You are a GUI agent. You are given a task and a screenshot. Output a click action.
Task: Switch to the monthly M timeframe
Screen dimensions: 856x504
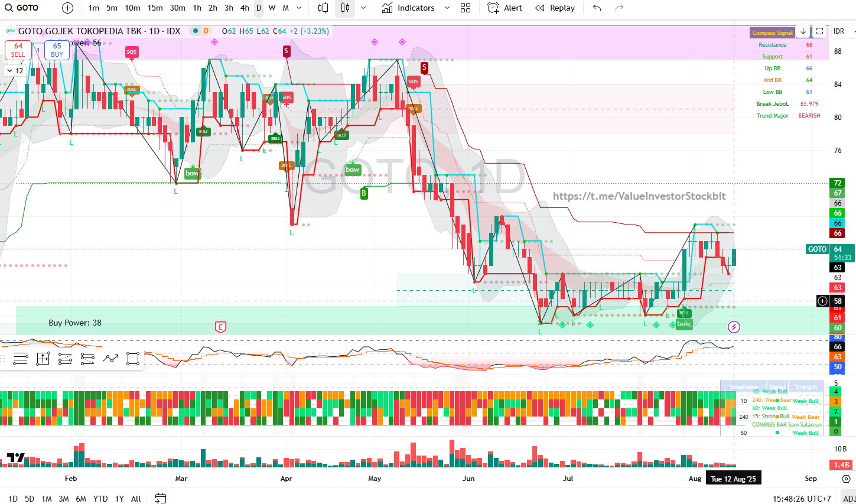285,8
